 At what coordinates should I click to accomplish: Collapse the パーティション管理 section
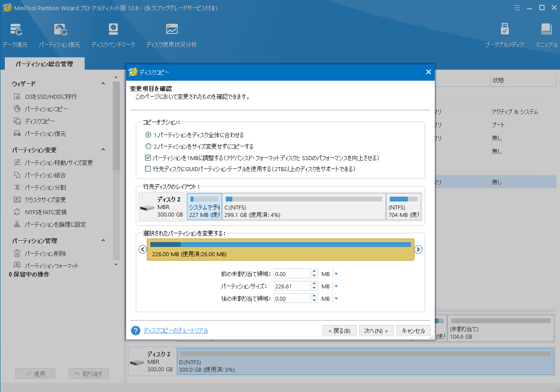pos(103,241)
